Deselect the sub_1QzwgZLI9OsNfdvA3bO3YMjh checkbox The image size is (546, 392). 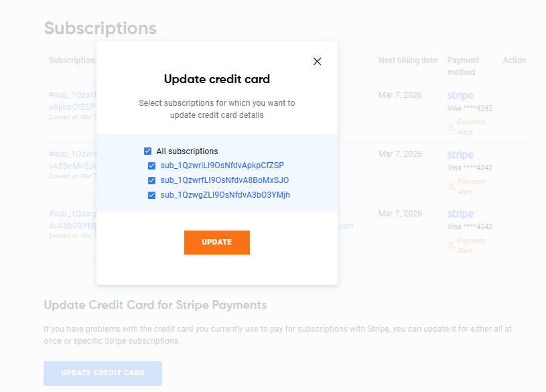point(152,196)
